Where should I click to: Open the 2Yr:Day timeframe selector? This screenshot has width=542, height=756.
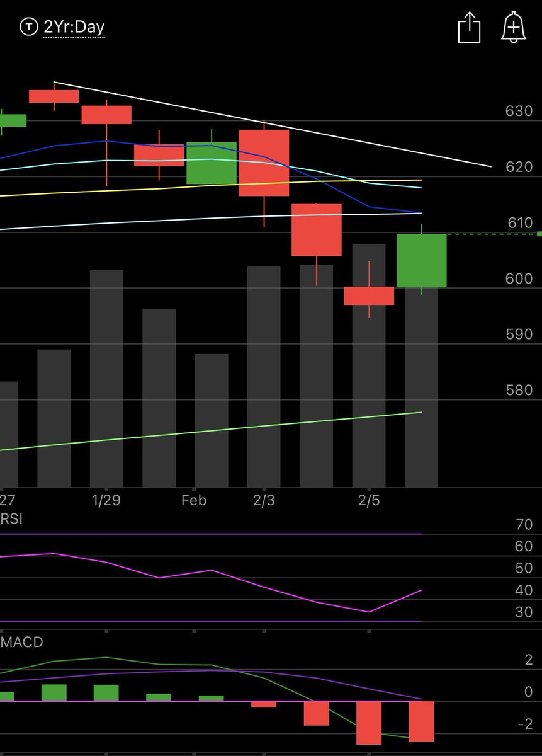click(74, 27)
